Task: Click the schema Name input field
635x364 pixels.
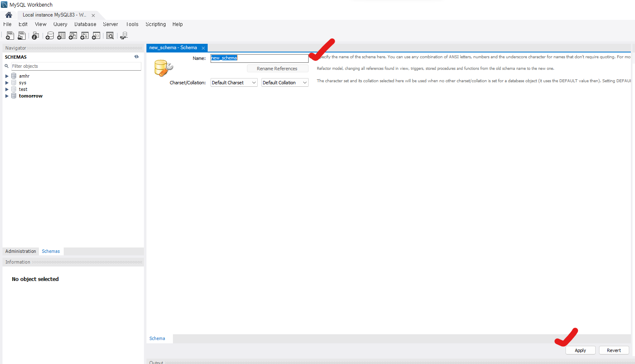Action: (x=259, y=58)
